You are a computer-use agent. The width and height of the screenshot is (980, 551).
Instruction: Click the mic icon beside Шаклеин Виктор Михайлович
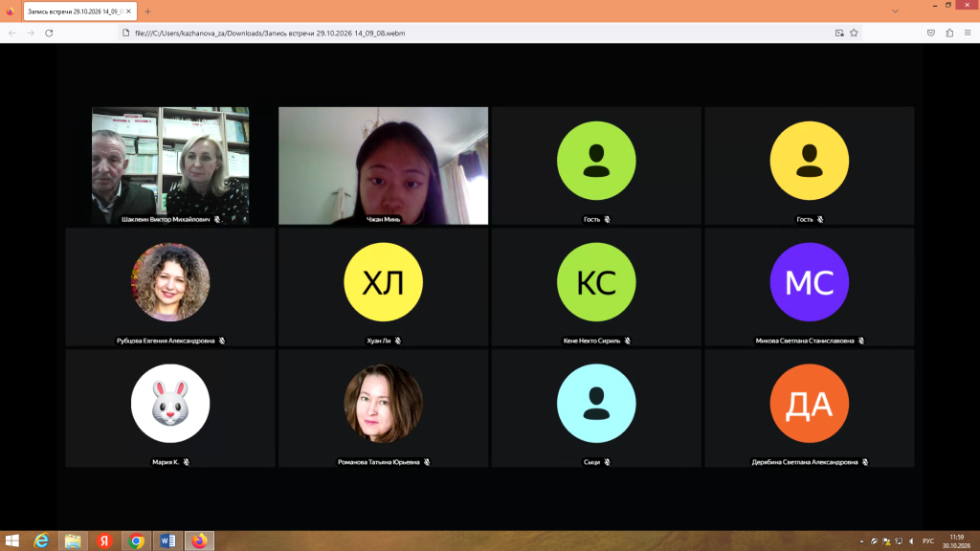(x=217, y=219)
